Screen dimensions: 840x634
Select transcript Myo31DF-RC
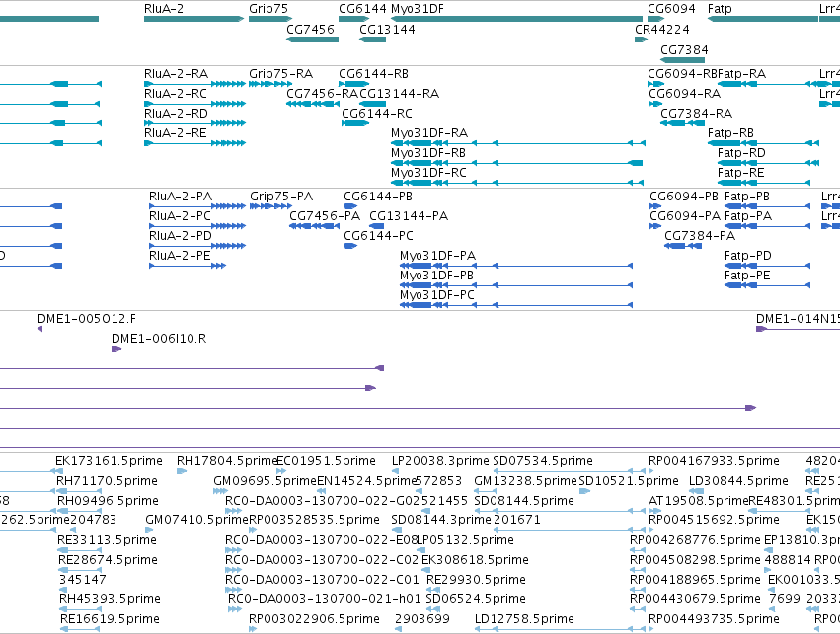point(517,183)
